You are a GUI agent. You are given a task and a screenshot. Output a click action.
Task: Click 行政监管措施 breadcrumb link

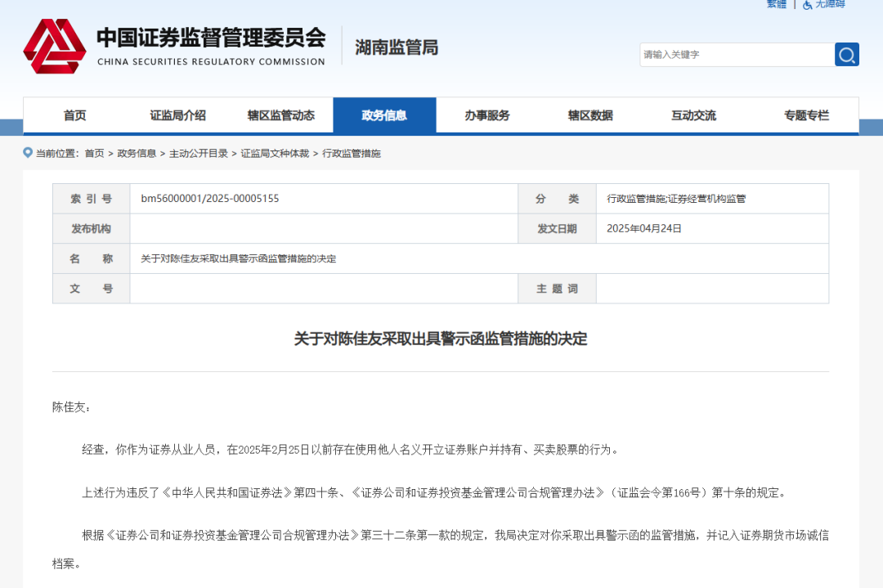[352, 154]
